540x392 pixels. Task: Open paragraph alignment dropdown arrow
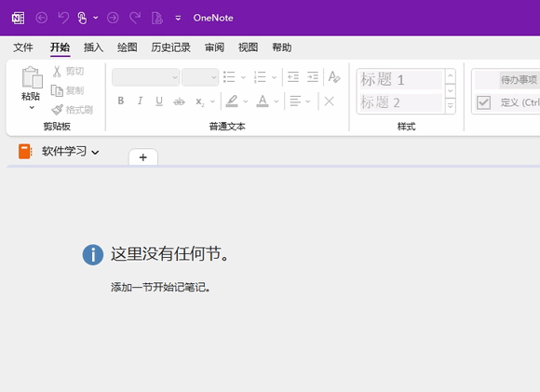[308, 101]
